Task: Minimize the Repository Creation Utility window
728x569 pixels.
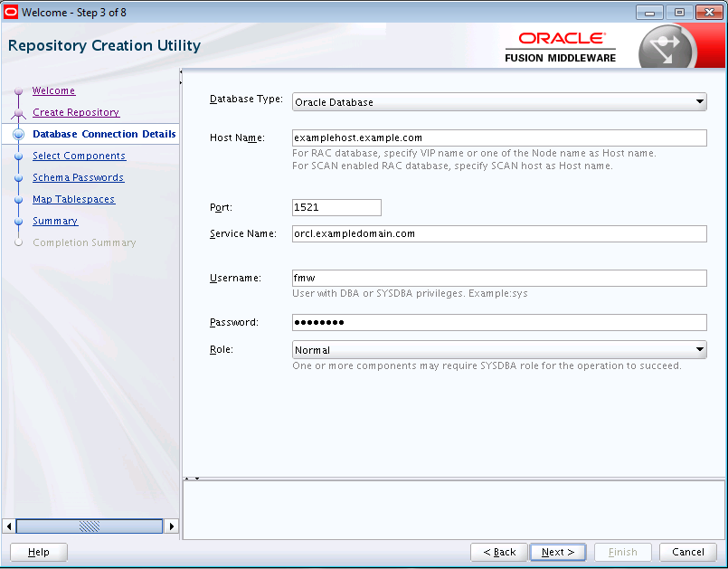Action: [649, 13]
